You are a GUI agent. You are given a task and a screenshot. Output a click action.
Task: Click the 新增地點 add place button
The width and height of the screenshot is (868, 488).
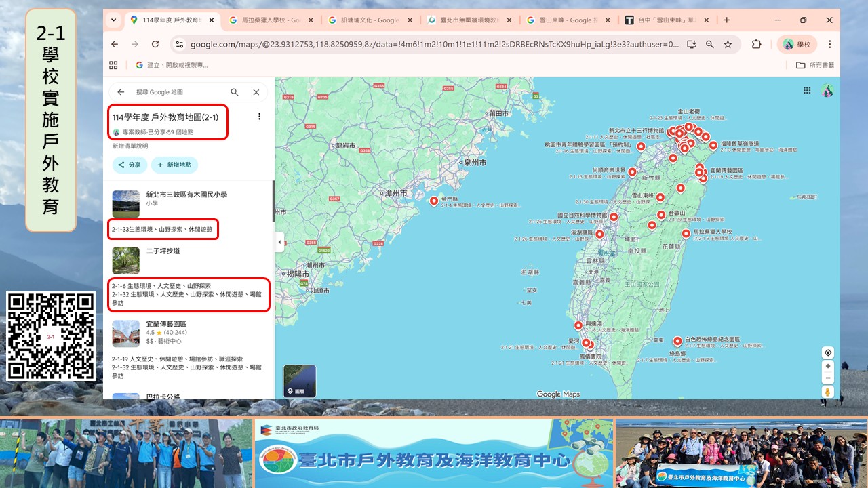click(174, 165)
